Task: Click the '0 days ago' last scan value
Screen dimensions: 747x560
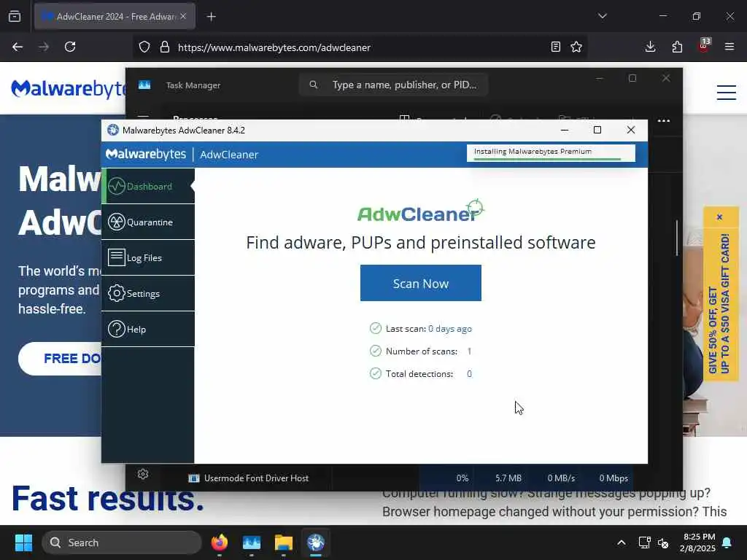Action: point(449,329)
